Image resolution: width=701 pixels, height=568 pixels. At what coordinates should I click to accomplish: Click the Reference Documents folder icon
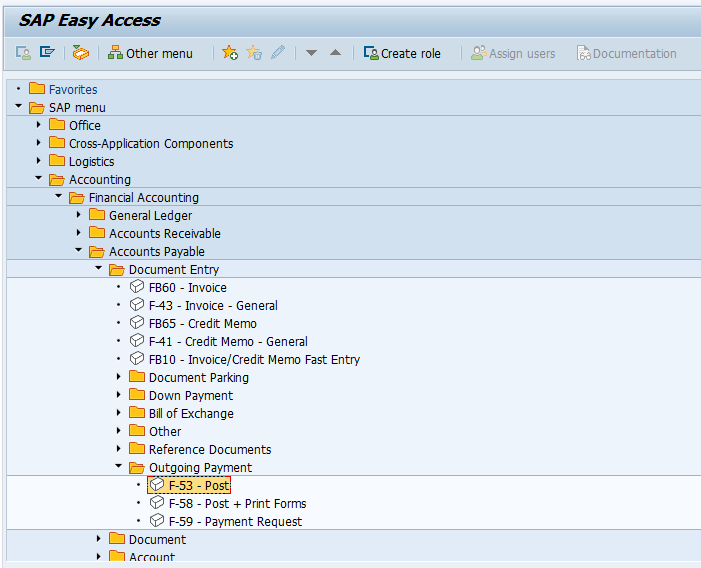tap(137, 448)
